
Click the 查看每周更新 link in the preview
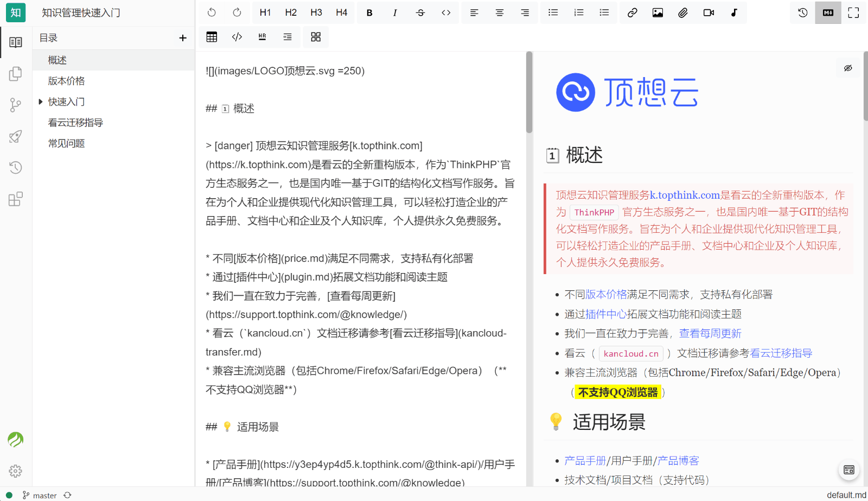(710, 333)
